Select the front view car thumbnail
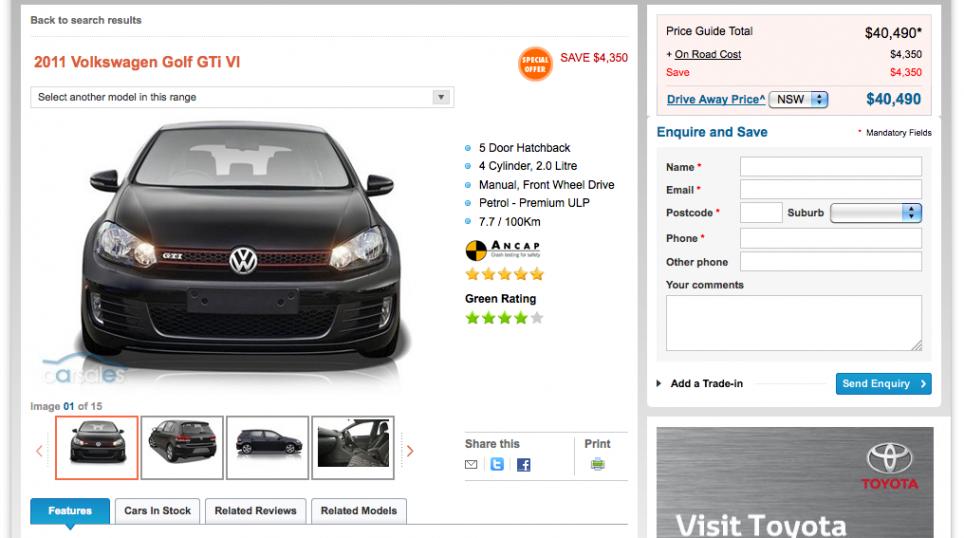This screenshot has height=538, width=964. (x=97, y=448)
